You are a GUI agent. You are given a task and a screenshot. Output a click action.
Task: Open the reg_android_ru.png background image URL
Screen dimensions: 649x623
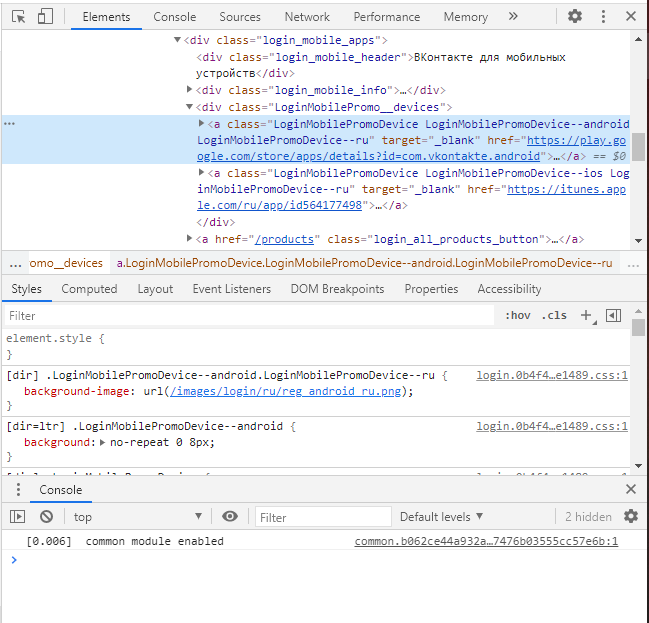click(285, 391)
